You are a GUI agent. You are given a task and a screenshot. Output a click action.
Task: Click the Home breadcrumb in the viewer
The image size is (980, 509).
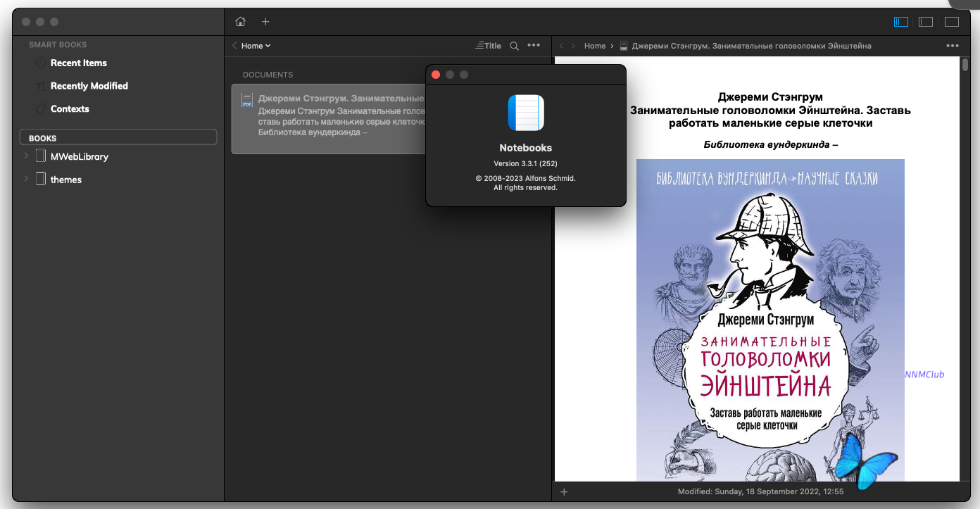pos(595,46)
